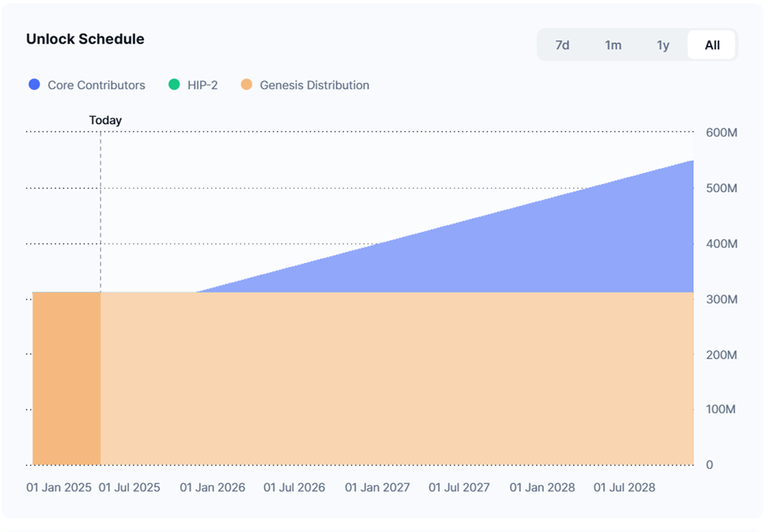Click the light orange future Genesis area

395,378
